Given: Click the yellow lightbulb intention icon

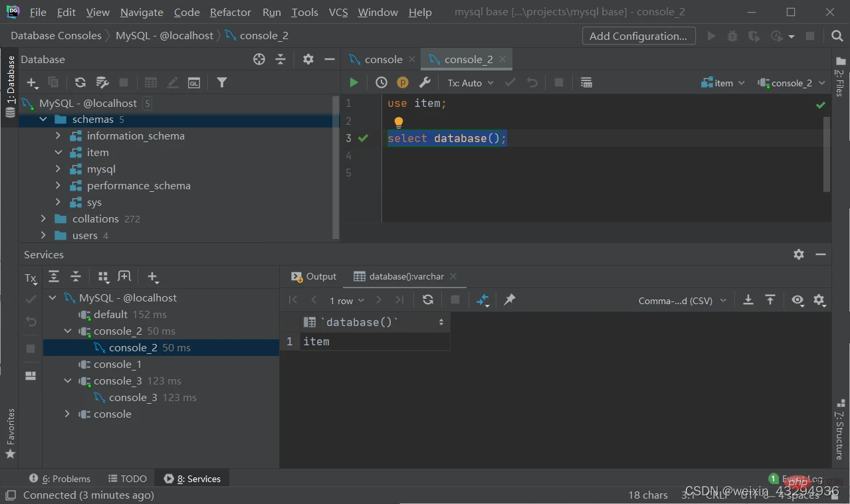Looking at the screenshot, I should click(x=399, y=122).
